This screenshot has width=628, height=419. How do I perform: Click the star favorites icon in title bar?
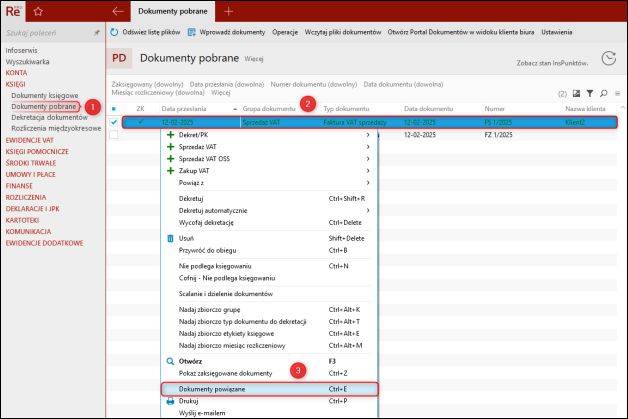click(x=37, y=10)
